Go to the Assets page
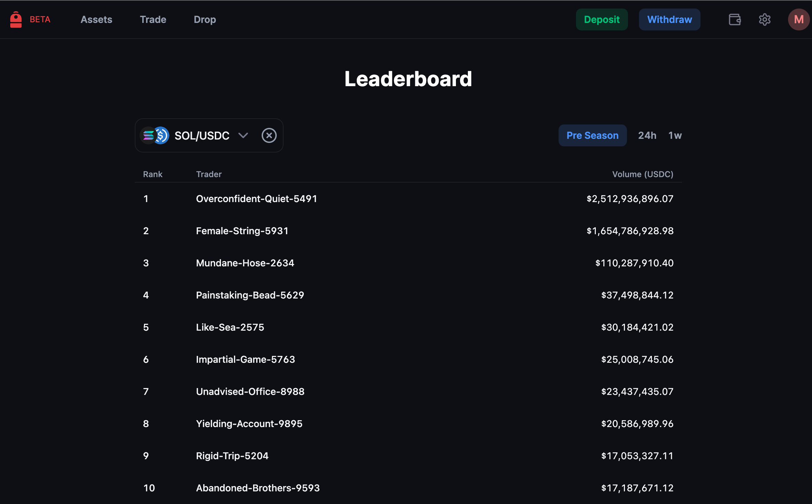Image resolution: width=812 pixels, height=504 pixels. [x=96, y=19]
